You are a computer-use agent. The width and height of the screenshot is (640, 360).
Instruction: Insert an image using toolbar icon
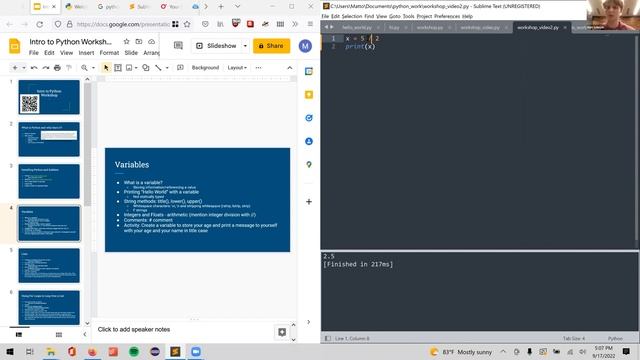pos(129,68)
